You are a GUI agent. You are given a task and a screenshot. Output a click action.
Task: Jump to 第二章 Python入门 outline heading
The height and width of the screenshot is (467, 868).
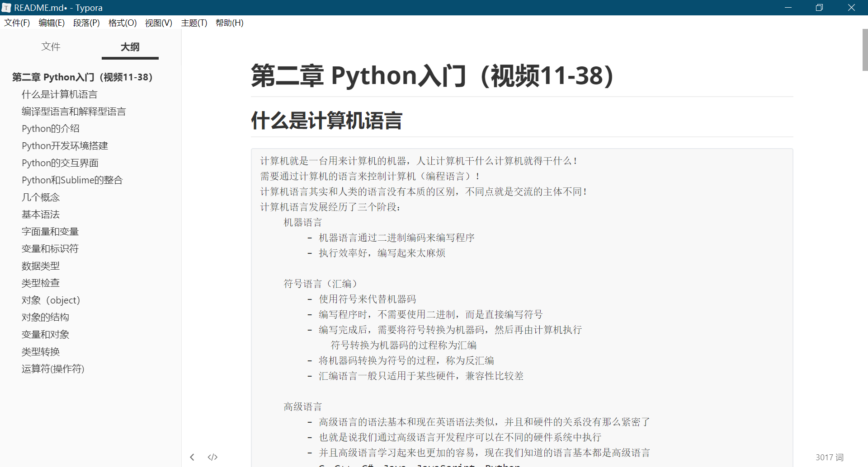[x=82, y=77]
